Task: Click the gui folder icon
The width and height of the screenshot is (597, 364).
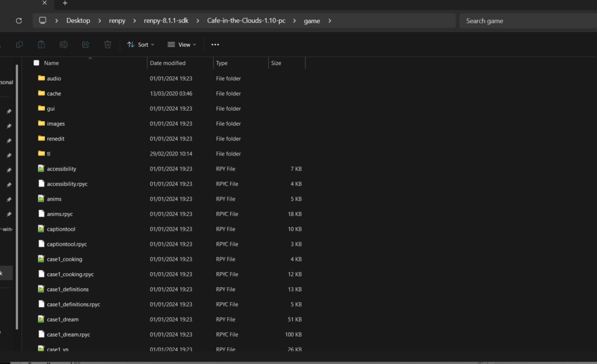Action: point(41,108)
